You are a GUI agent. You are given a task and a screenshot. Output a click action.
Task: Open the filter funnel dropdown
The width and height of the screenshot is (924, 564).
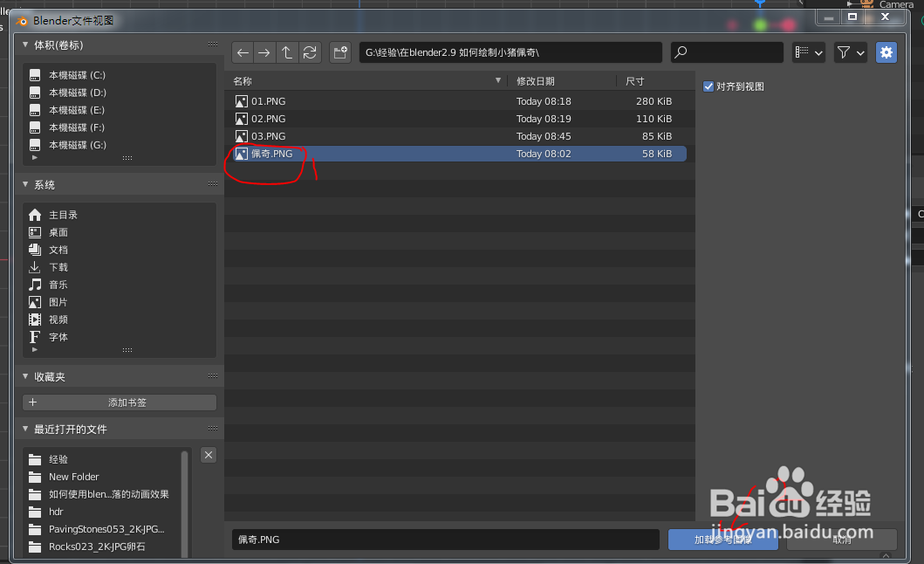tap(850, 52)
